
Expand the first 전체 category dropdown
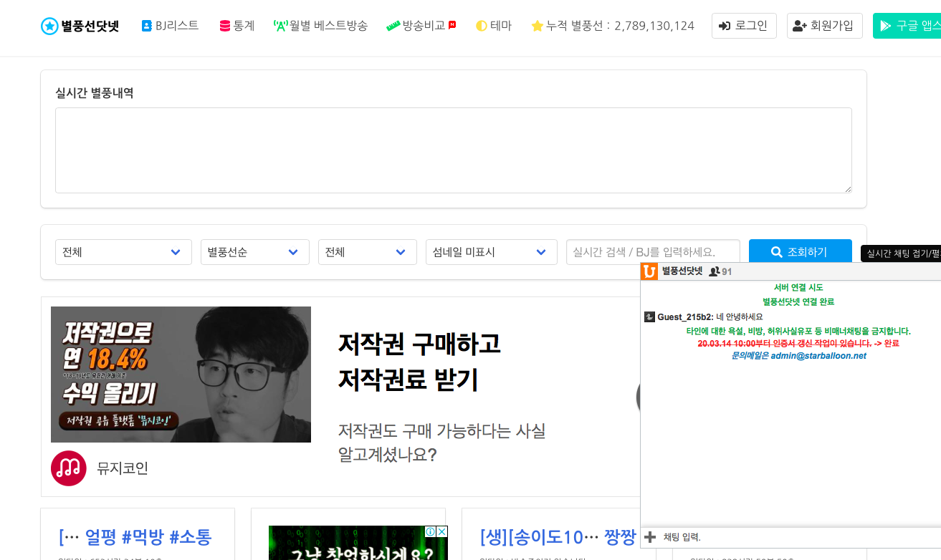[123, 252]
